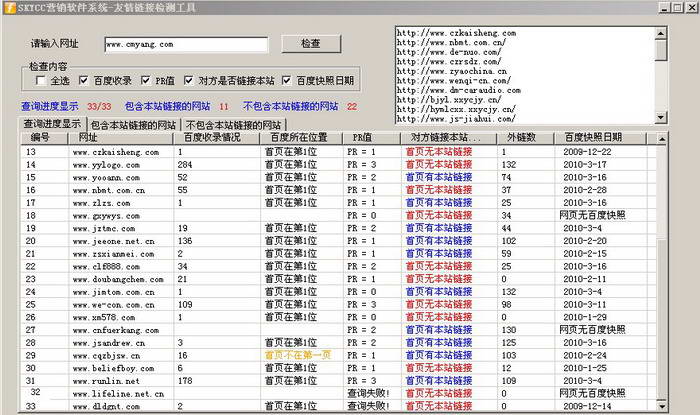
Task: Select row www.runlin.net in table
Action: click(x=338, y=381)
